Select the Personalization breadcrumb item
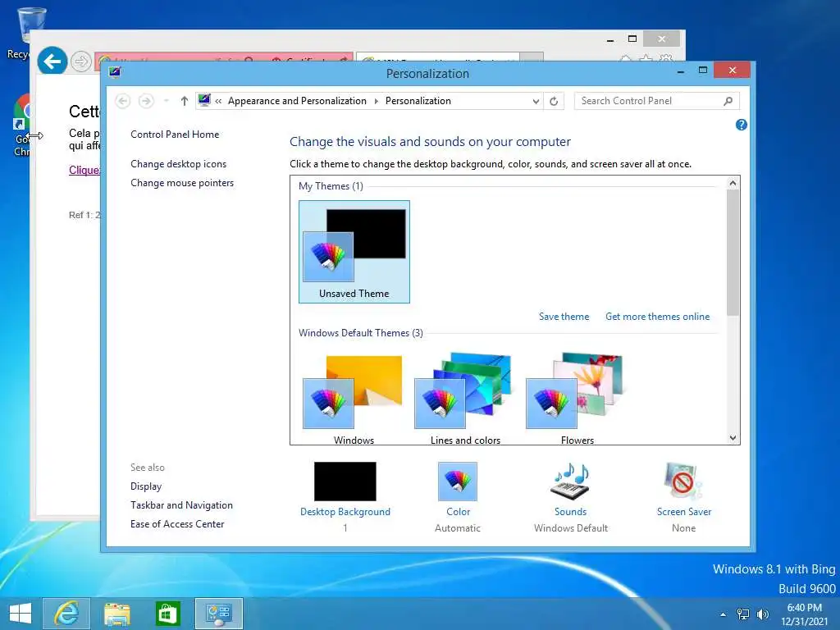Image resolution: width=840 pixels, height=630 pixels. tap(418, 101)
